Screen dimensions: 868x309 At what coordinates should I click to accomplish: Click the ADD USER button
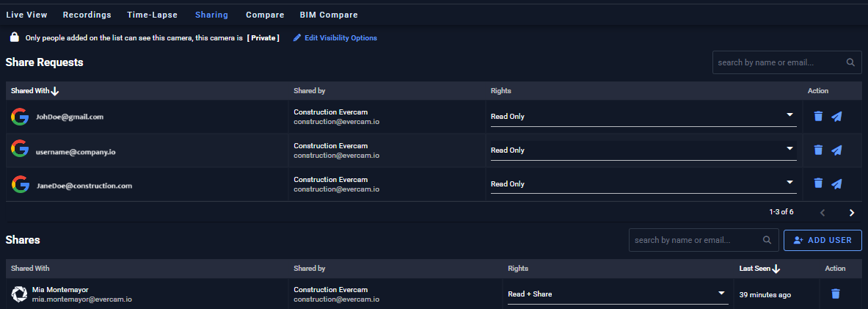tap(823, 240)
